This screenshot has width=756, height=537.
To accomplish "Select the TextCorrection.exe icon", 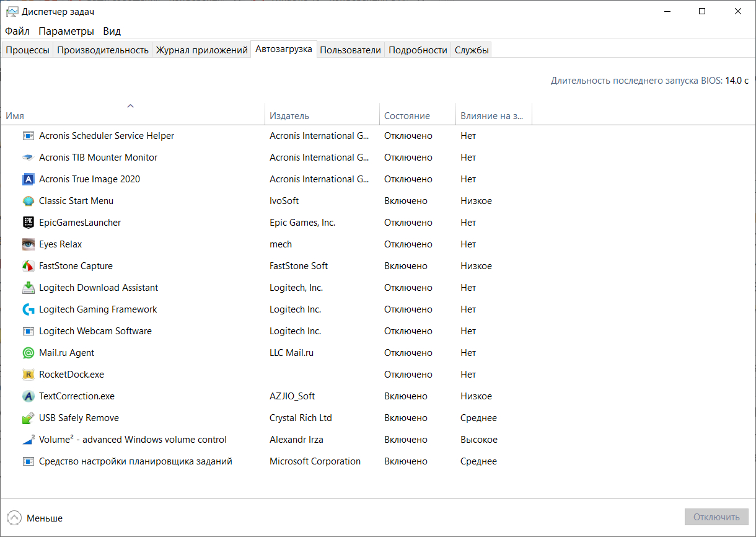I will point(28,396).
